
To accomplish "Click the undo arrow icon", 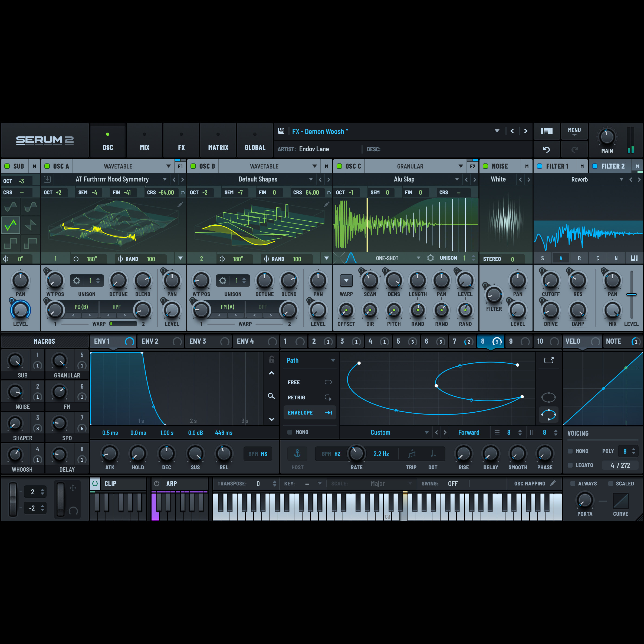I will click(546, 149).
